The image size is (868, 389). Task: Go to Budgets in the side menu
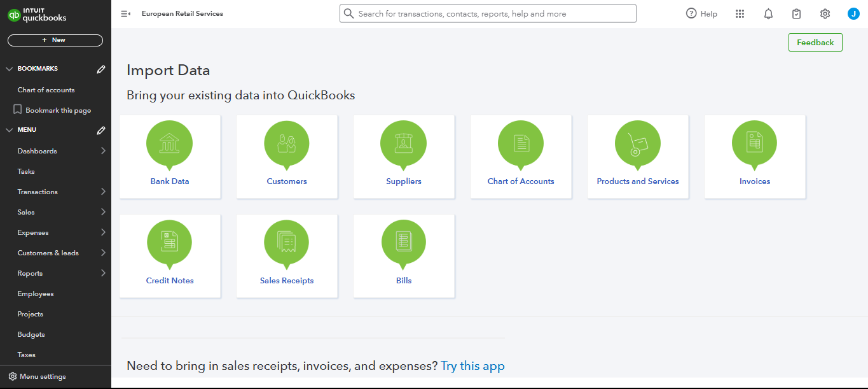coord(31,334)
